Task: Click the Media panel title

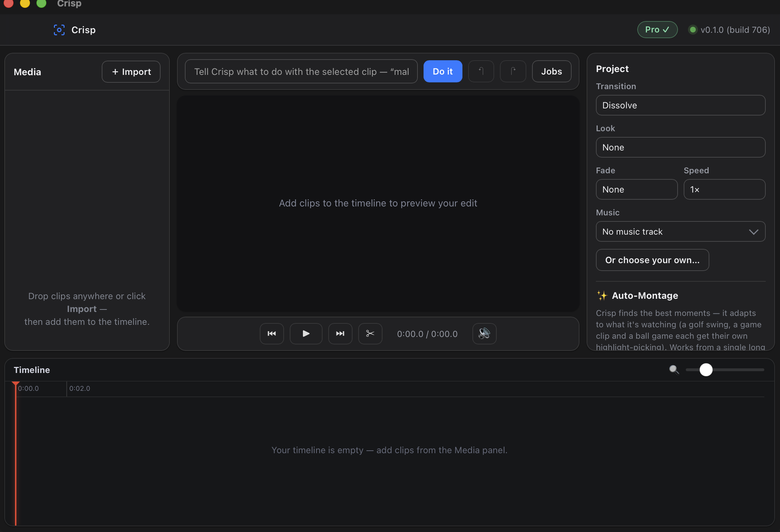Action: [27, 72]
